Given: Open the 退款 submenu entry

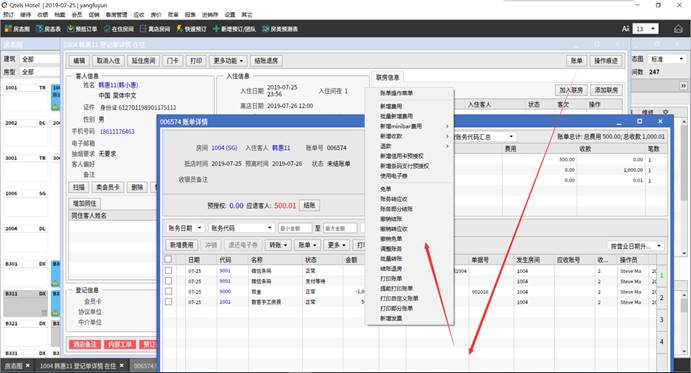Looking at the screenshot, I should click(386, 146).
